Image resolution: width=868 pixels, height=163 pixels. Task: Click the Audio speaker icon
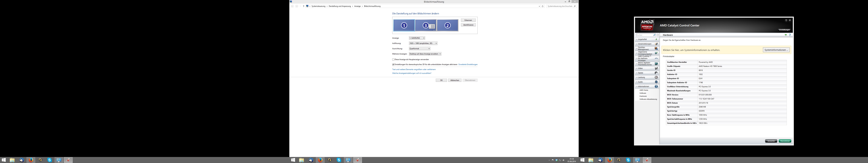pos(656,82)
